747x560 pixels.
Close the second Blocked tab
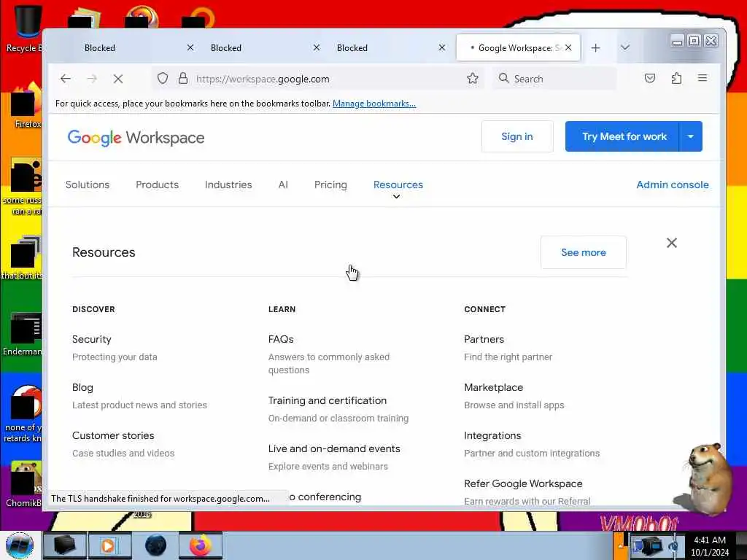click(317, 47)
